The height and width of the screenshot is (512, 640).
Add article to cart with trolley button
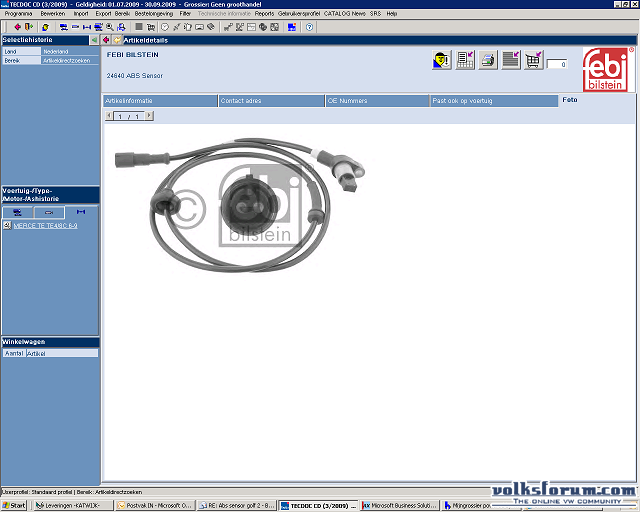click(x=534, y=60)
